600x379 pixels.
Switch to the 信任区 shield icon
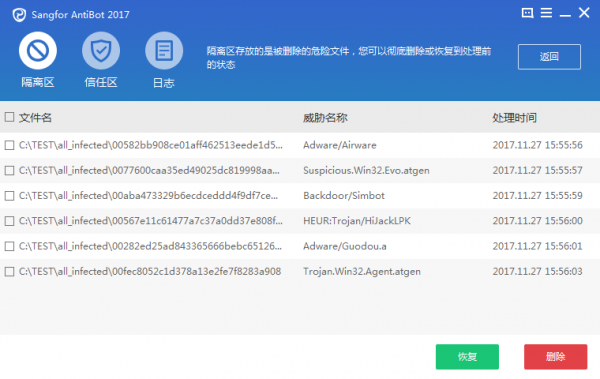(101, 51)
